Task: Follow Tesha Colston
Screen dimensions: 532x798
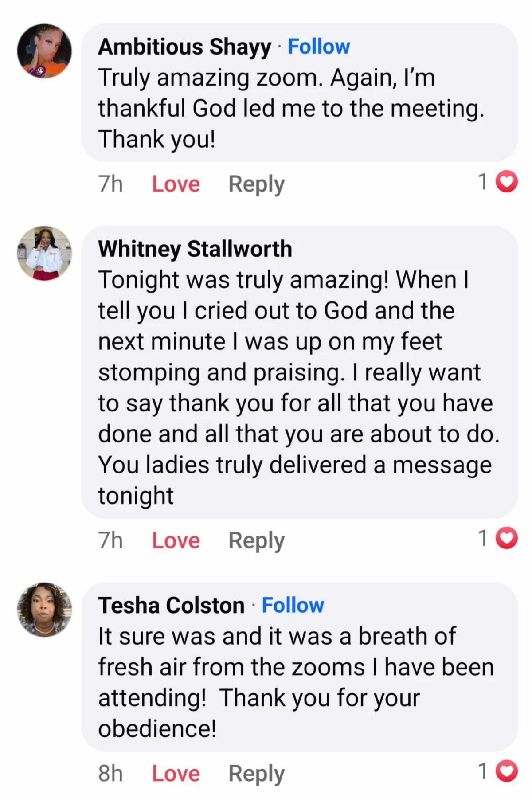Action: pyautogui.click(x=293, y=605)
